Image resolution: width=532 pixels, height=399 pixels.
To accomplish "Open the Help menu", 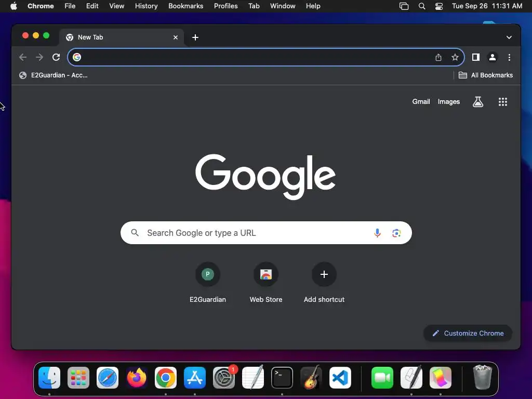I will click(313, 6).
